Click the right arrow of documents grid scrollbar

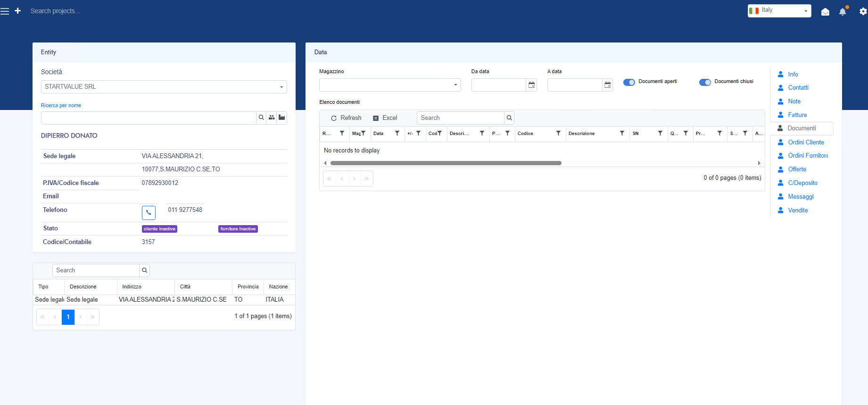point(759,163)
